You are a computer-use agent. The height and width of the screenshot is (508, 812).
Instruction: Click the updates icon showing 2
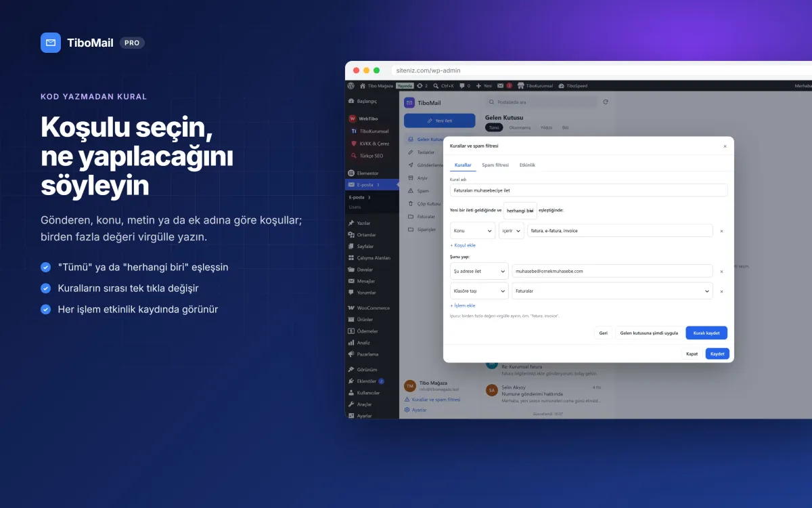click(x=420, y=86)
